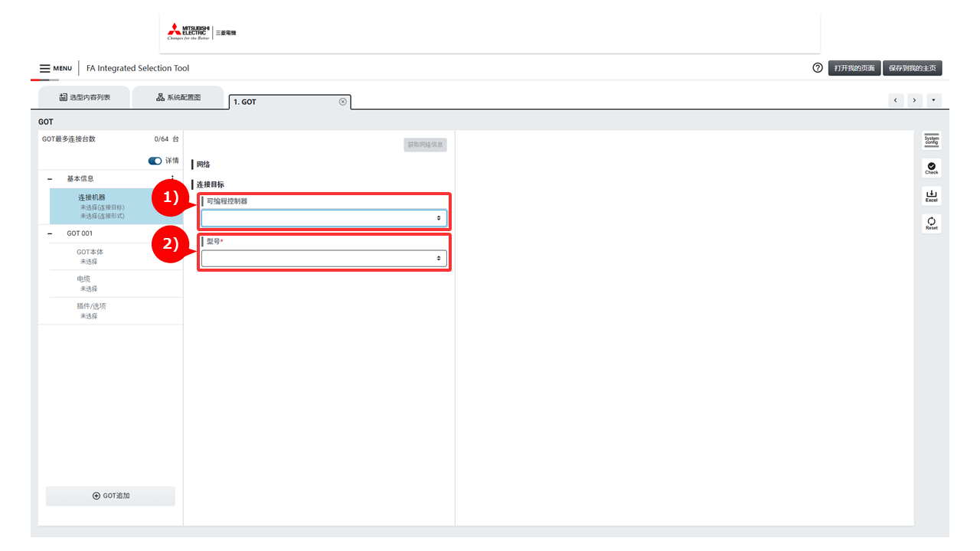Switch to the 系统配置图 tab
The width and height of the screenshot is (980, 551).
(178, 97)
